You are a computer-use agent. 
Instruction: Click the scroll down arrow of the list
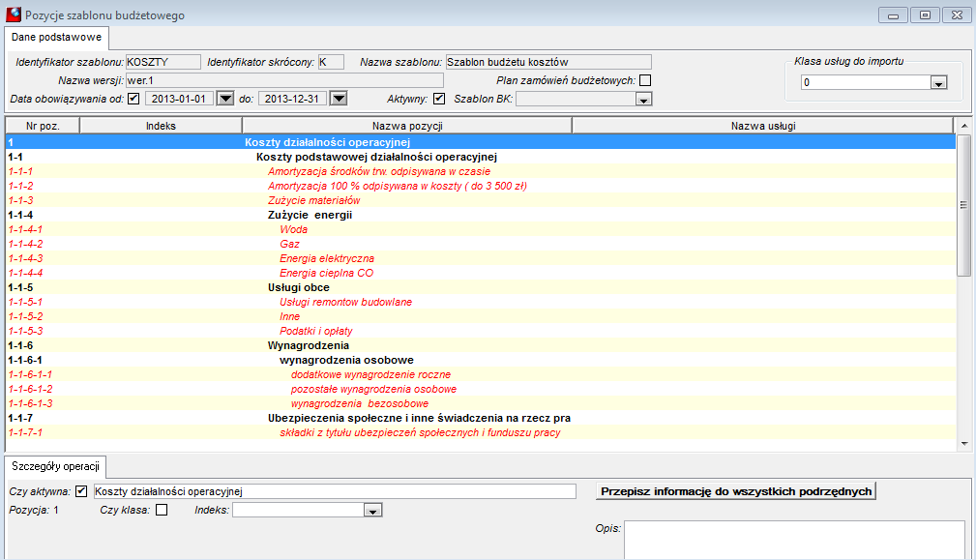pos(964,444)
